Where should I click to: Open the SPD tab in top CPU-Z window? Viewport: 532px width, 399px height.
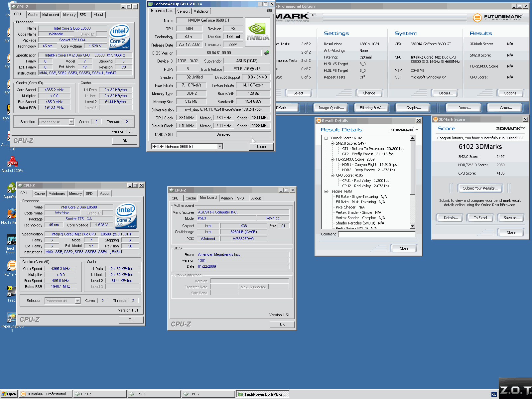(83, 15)
